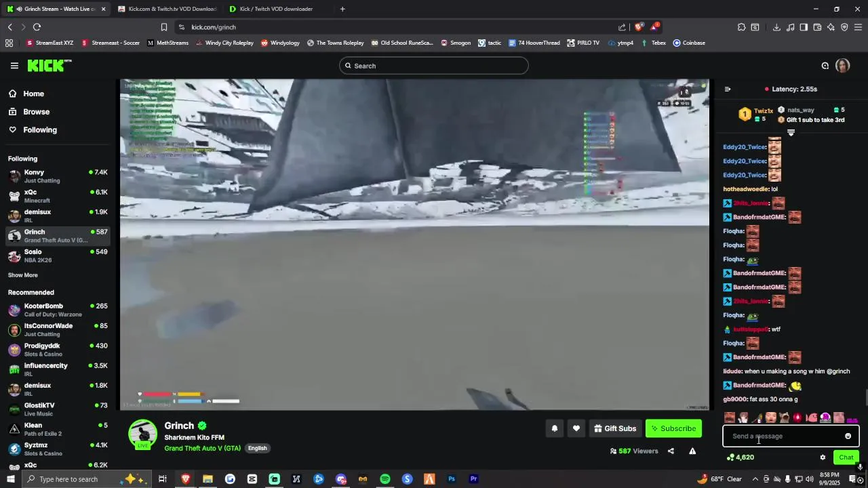868x488 pixels.
Task: Open the browser main menu icon
Action: coord(859,27)
